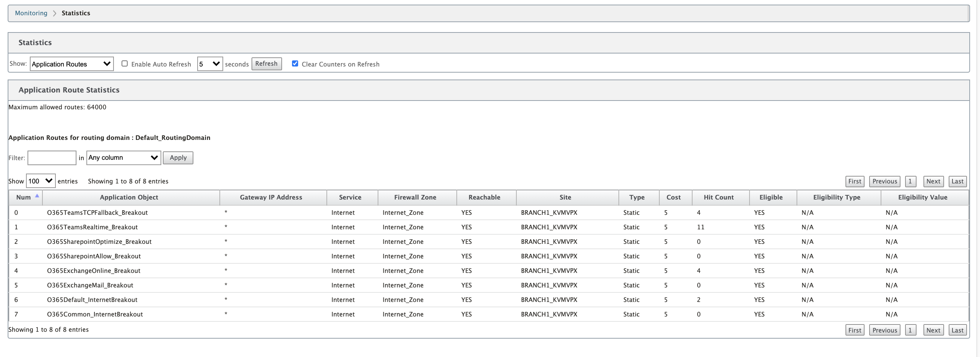Click the bottom Next pagination button
Image resolution: width=980 pixels, height=357 pixels.
933,330
